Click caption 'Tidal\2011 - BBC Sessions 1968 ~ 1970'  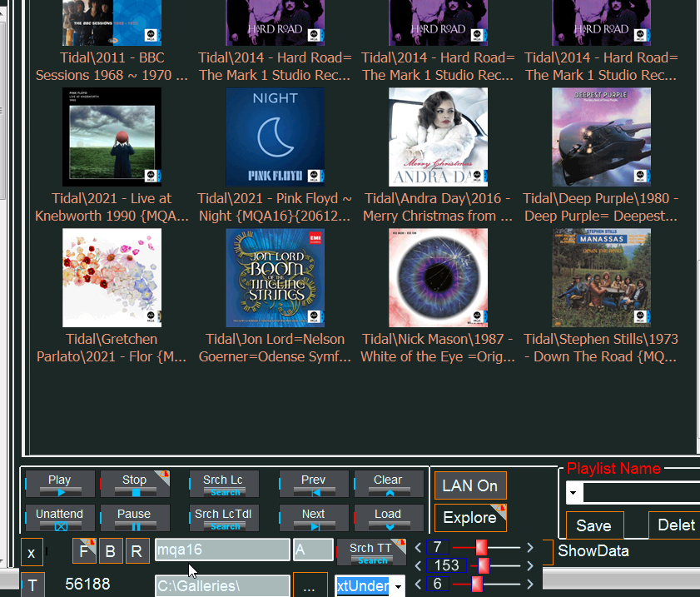tap(112, 66)
